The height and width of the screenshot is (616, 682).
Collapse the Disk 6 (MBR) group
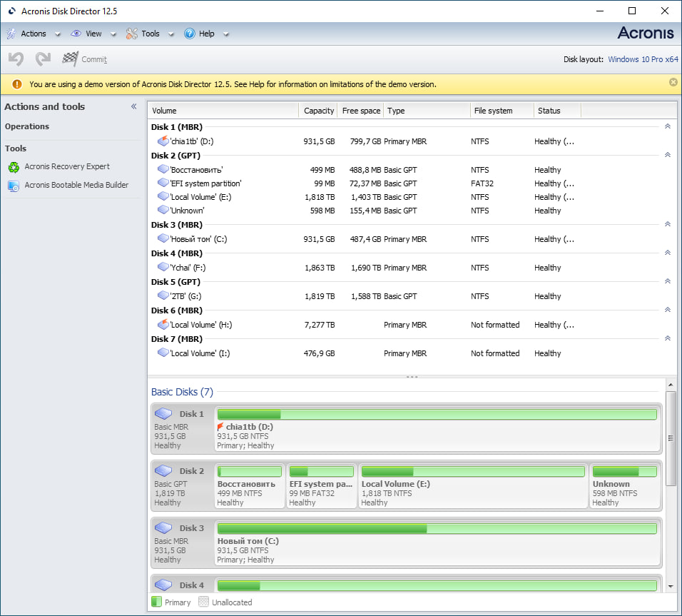668,310
